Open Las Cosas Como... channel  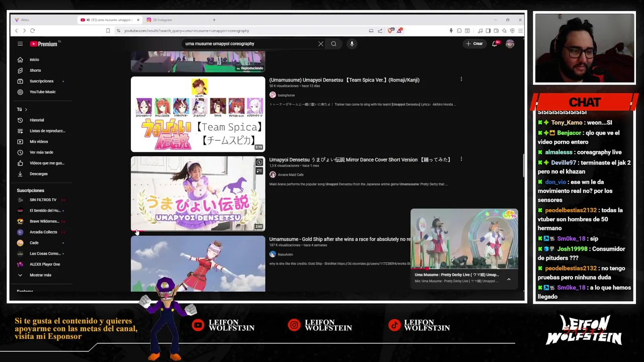tap(45, 253)
